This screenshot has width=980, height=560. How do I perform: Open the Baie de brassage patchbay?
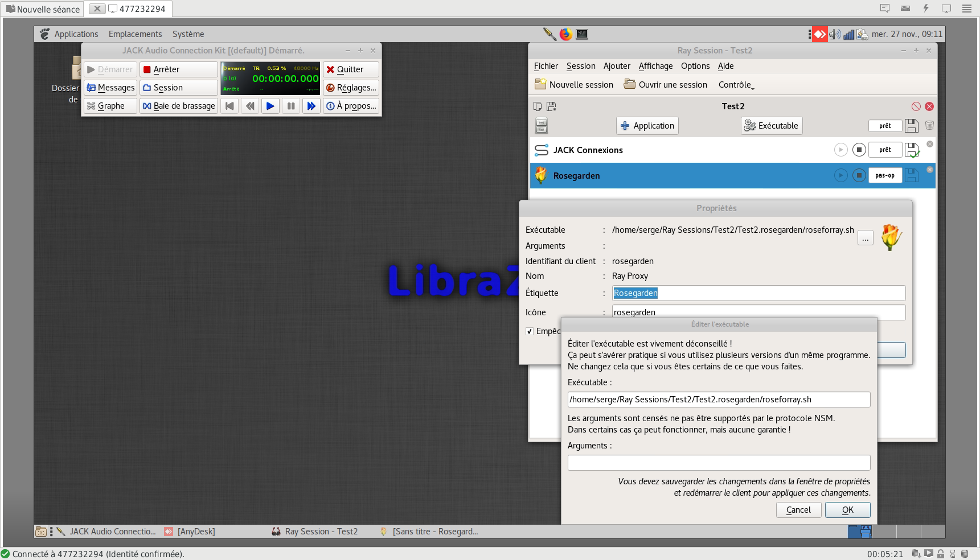pos(179,106)
